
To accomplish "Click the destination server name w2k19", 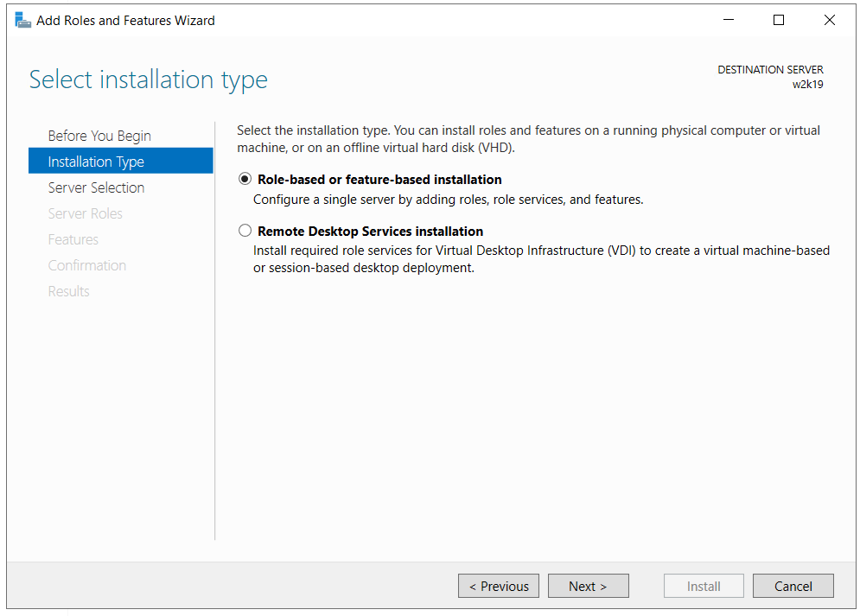I will coord(807,85).
